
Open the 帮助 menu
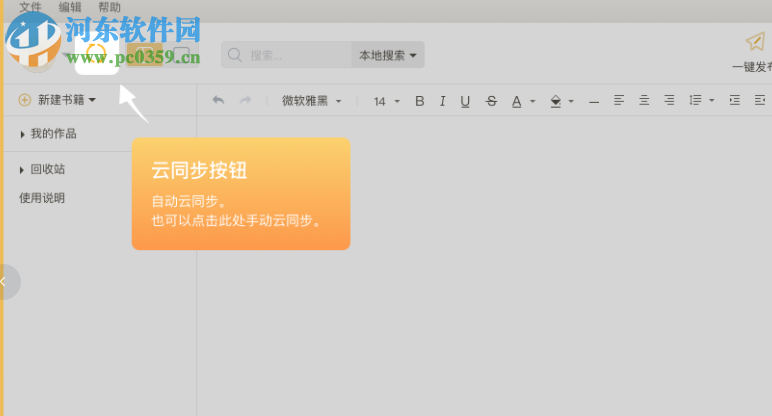pyautogui.click(x=109, y=7)
